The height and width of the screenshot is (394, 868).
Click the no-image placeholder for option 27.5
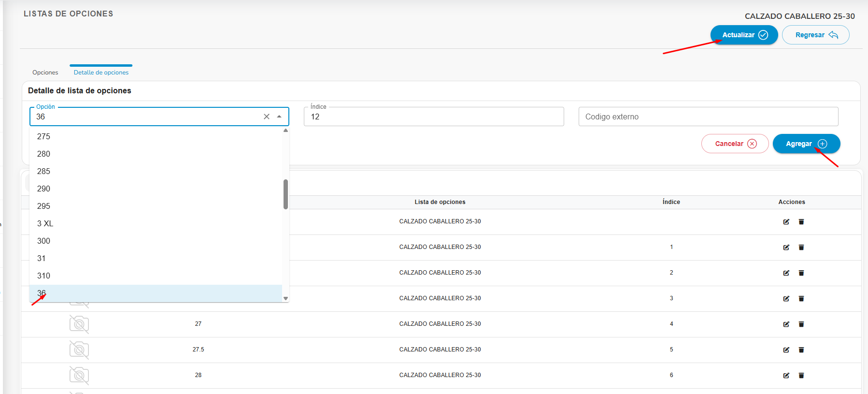pos(79,350)
